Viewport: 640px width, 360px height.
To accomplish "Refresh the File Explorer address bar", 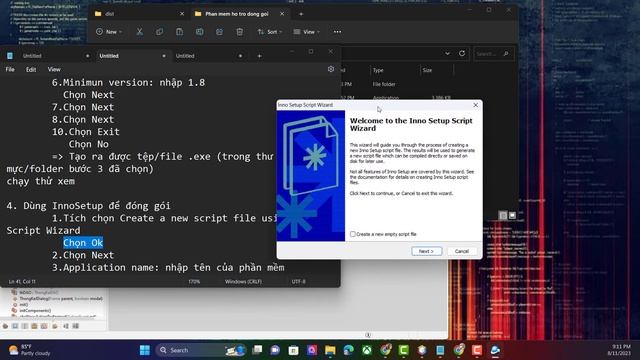I will [462, 53].
